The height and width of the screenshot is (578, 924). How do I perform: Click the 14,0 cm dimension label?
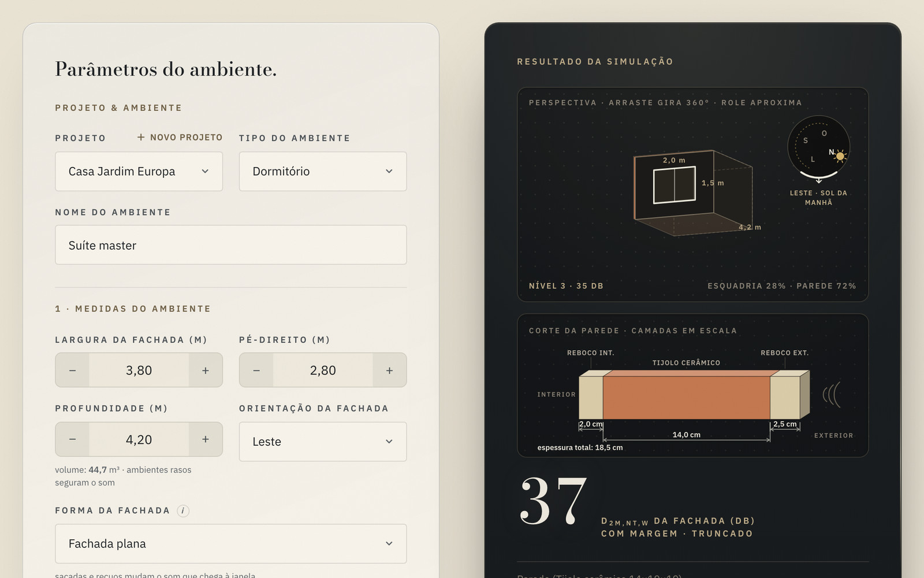tap(687, 435)
